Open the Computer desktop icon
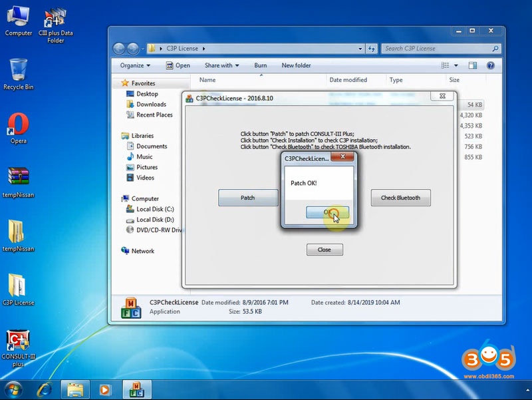The width and height of the screenshot is (532, 400). 19,21
